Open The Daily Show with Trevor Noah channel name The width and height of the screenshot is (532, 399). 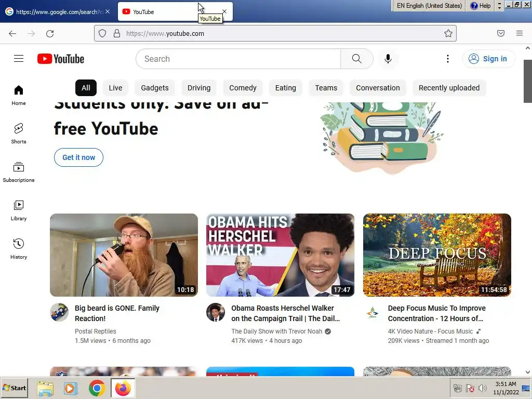[277, 331]
